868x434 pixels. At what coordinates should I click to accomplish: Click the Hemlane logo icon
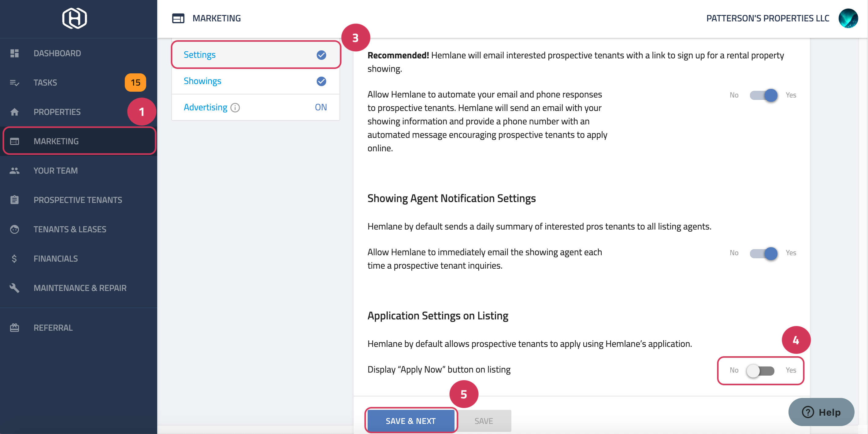tap(74, 18)
